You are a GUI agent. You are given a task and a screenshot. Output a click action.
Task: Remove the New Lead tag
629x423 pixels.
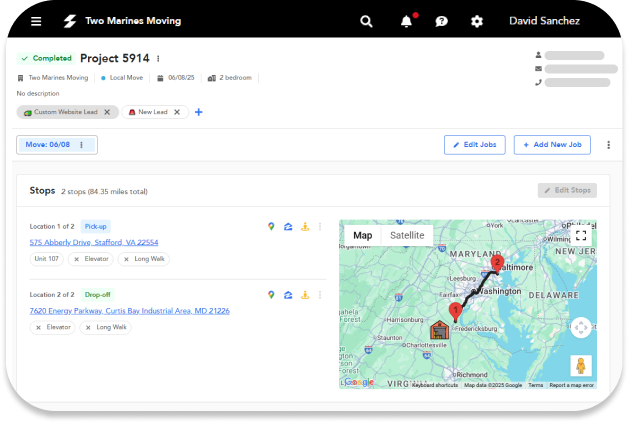point(177,112)
